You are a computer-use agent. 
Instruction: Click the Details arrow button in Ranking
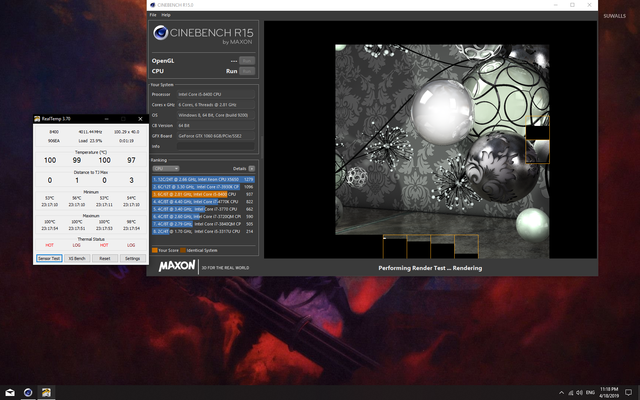tap(251, 169)
